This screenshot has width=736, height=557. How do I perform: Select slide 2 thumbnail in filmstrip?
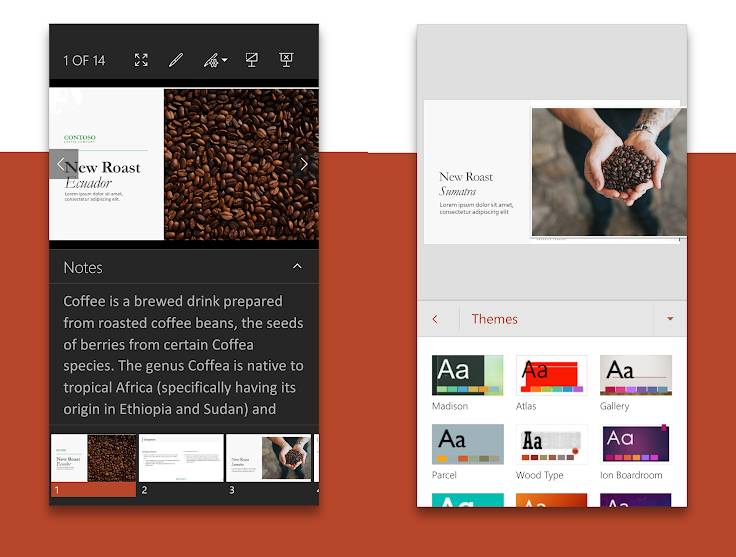click(181, 458)
